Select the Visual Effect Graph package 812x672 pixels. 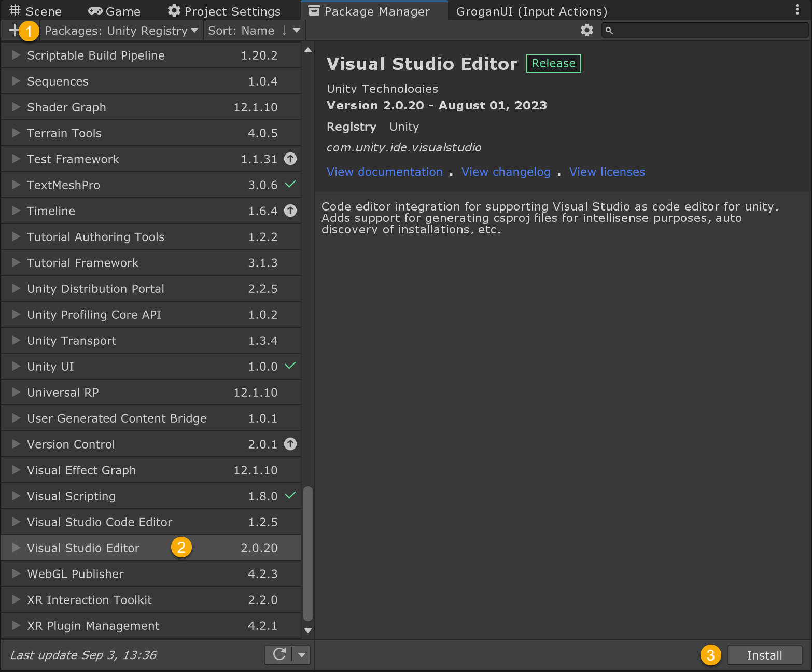coord(151,470)
